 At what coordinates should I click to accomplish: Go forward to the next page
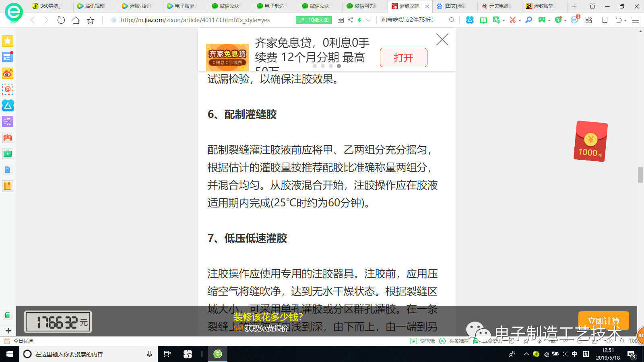(46, 20)
